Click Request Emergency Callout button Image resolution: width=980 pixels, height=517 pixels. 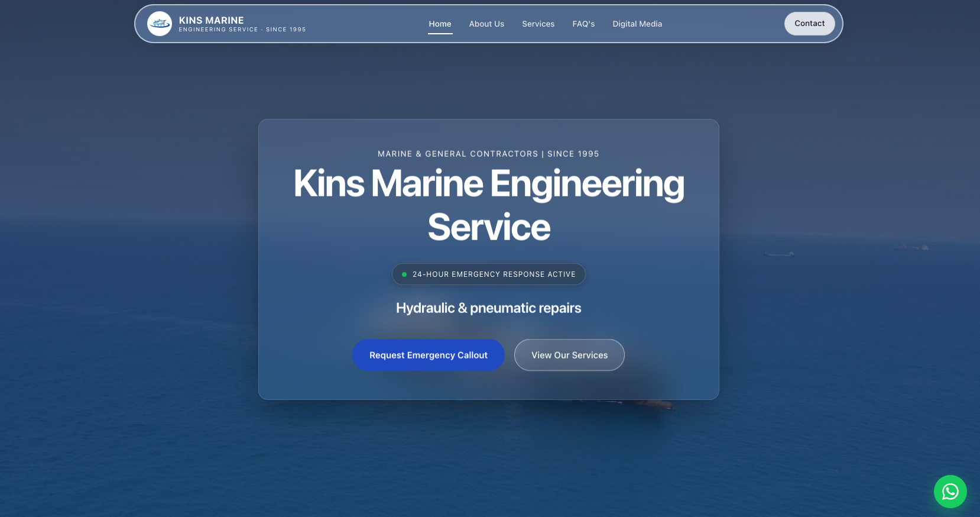coord(429,355)
